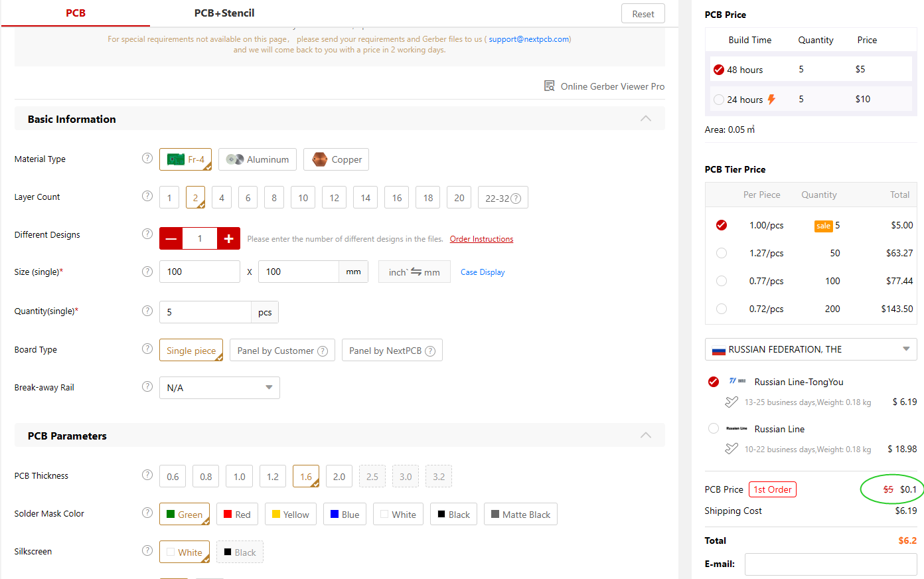Open the Online Gerber Viewer Pro icon
924x579 pixels.
coord(550,86)
